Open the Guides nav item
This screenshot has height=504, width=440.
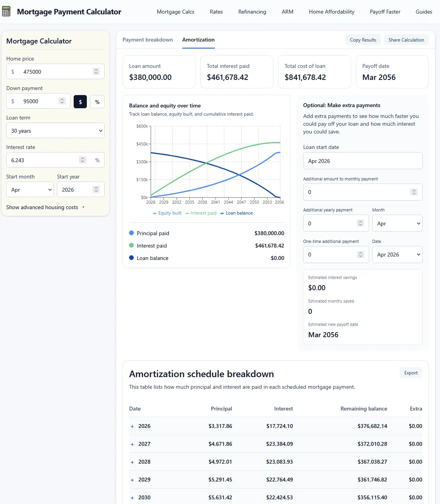click(424, 12)
